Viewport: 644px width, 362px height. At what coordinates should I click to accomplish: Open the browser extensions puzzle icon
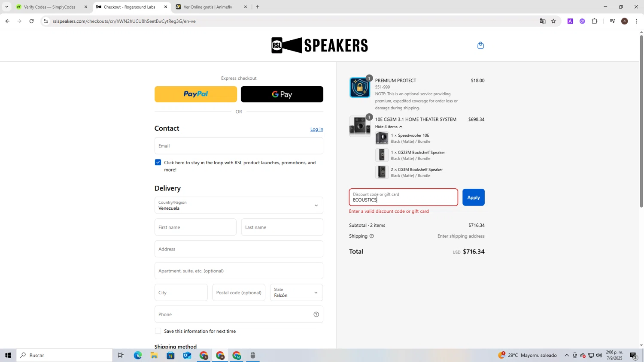click(595, 21)
